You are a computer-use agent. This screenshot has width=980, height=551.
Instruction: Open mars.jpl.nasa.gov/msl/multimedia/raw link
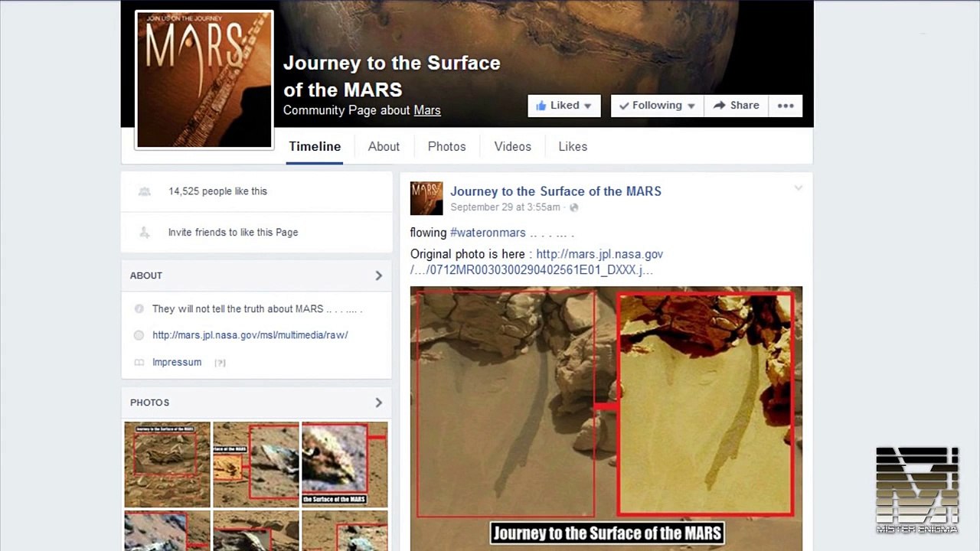[x=250, y=335]
